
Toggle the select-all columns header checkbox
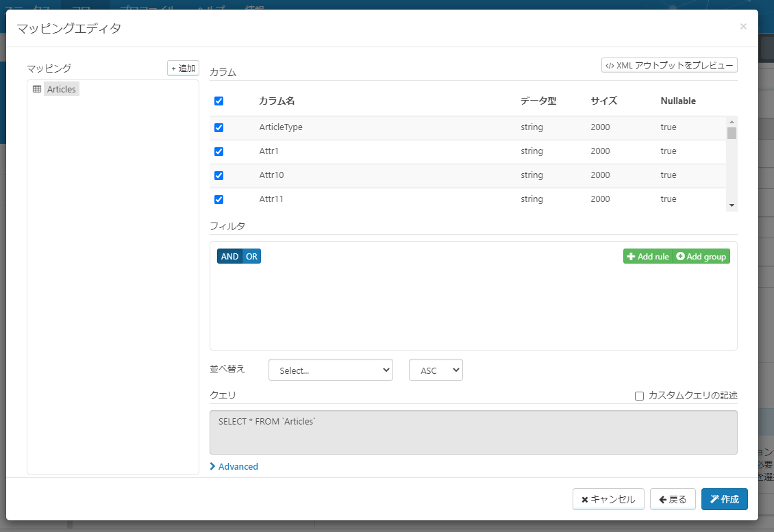[219, 101]
